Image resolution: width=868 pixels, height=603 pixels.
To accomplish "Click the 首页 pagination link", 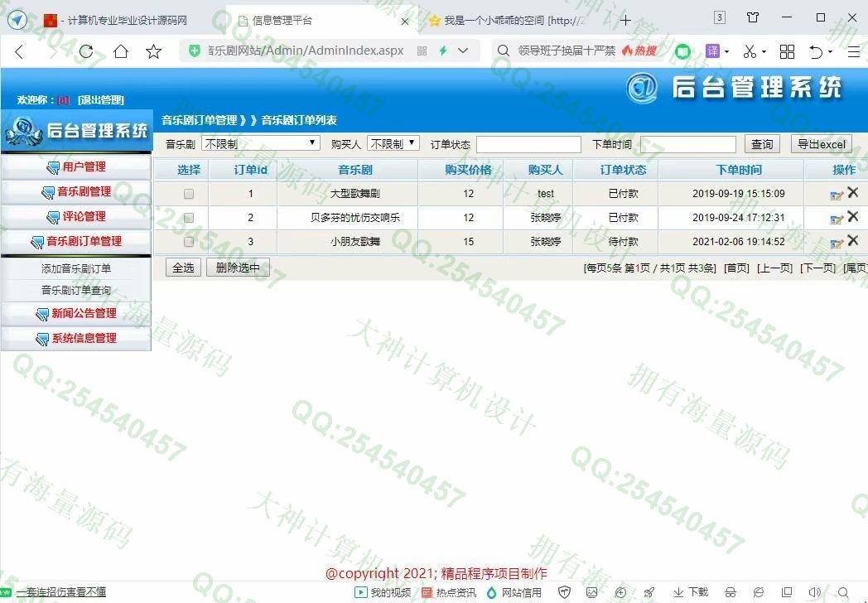I will point(736,268).
